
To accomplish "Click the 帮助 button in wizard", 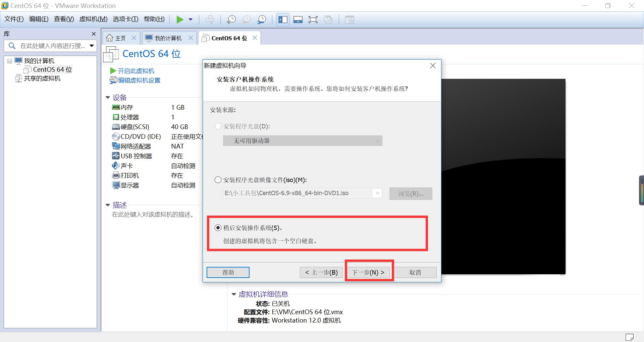I will [228, 273].
